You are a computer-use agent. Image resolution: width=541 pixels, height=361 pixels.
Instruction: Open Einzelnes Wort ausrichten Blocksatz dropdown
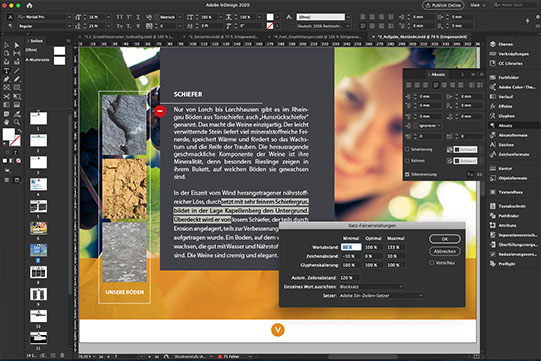(371, 286)
